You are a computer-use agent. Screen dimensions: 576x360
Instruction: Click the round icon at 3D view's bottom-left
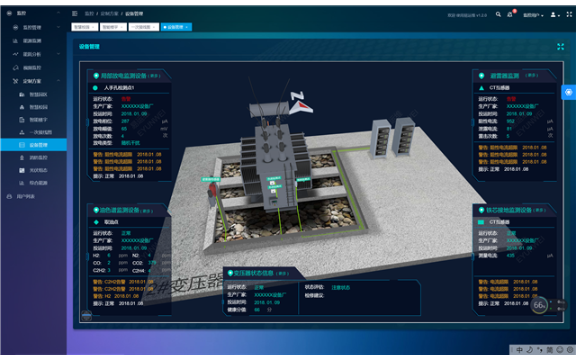pos(87,315)
